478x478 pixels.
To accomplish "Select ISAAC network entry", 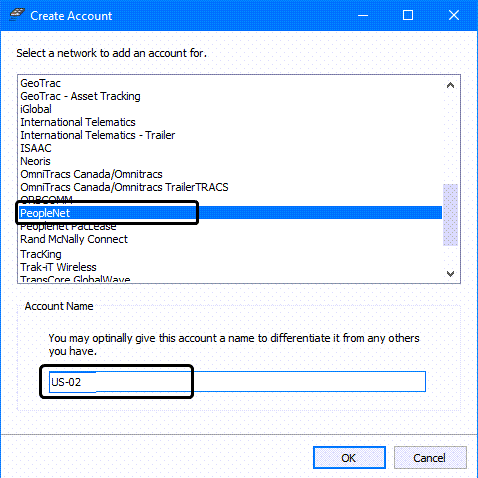I will (231, 148).
